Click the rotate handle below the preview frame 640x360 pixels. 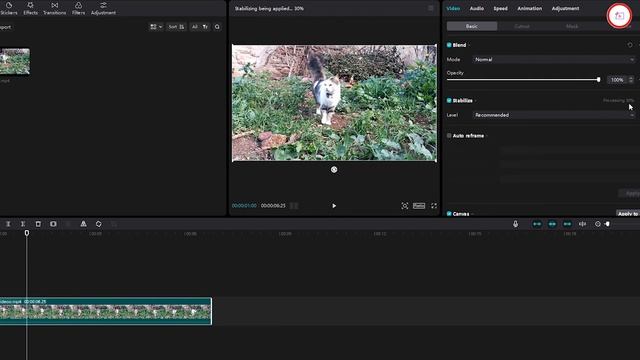click(x=334, y=169)
